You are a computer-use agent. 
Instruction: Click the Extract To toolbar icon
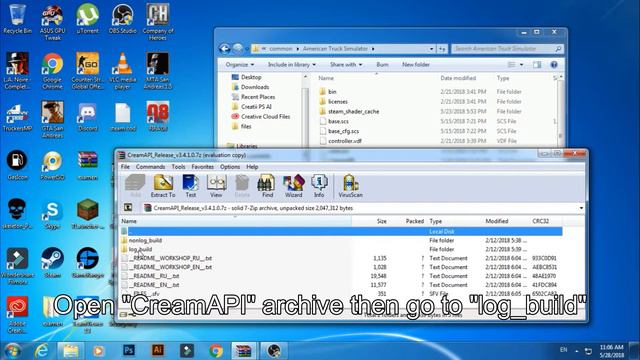pyautogui.click(x=163, y=186)
